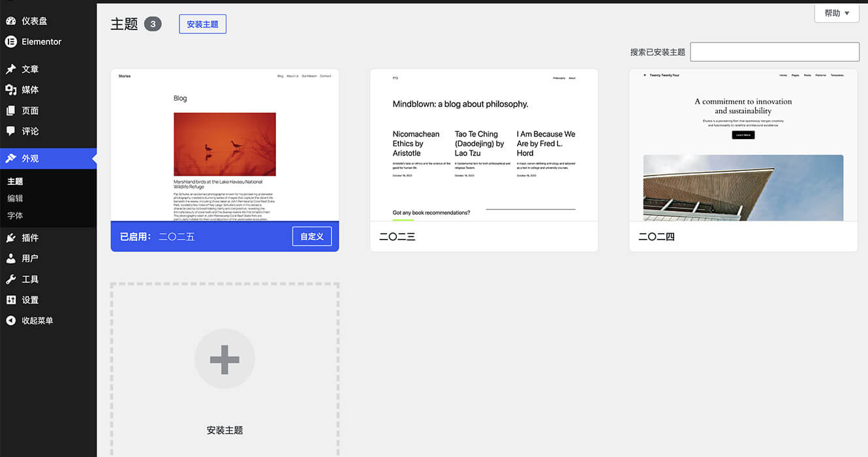Viewport: 868px width, 457px height.
Task: Click the Dashboard gauge icon in sidebar
Action: click(x=10, y=21)
